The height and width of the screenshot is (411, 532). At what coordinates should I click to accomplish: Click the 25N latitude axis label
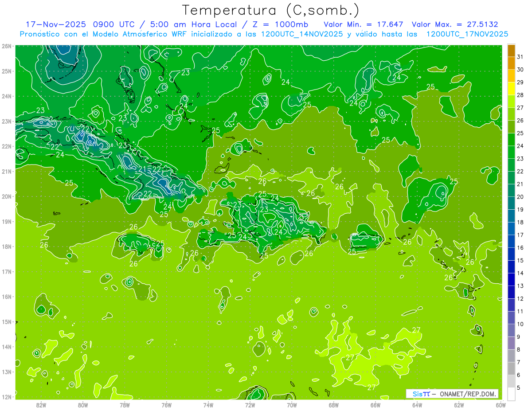click(6, 71)
